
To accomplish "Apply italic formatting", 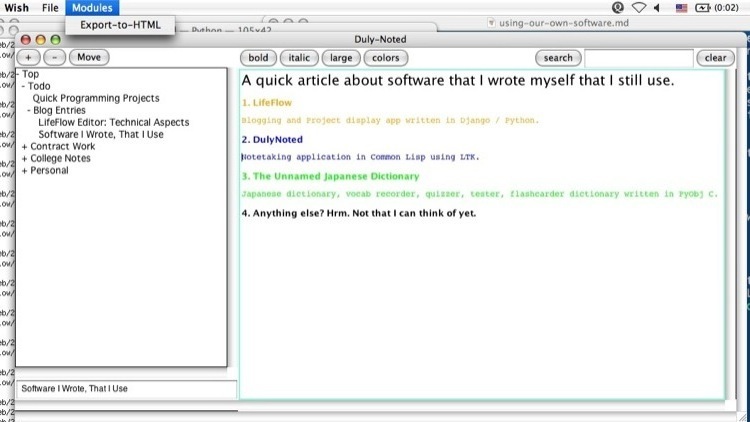I will [299, 58].
